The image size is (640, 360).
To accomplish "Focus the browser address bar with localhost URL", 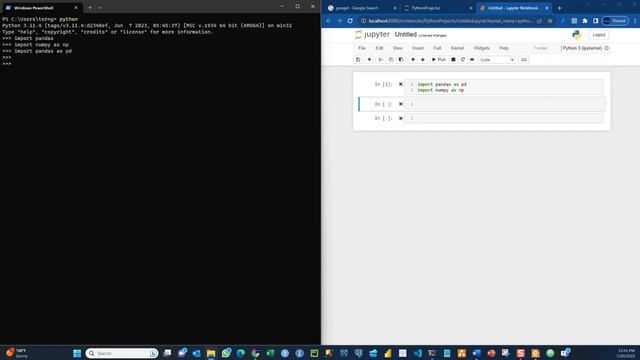I will click(451, 21).
